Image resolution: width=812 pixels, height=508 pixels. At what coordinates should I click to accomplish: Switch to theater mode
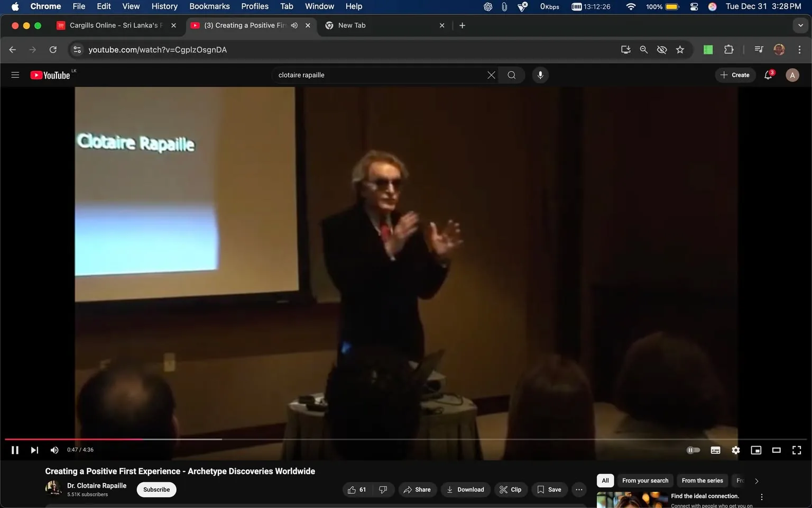pyautogui.click(x=776, y=450)
